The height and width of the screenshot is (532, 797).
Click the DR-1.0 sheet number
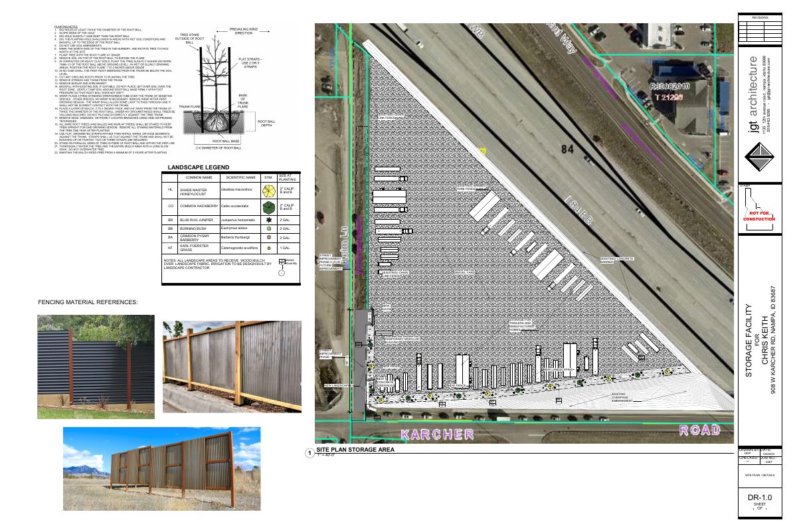pyautogui.click(x=760, y=497)
